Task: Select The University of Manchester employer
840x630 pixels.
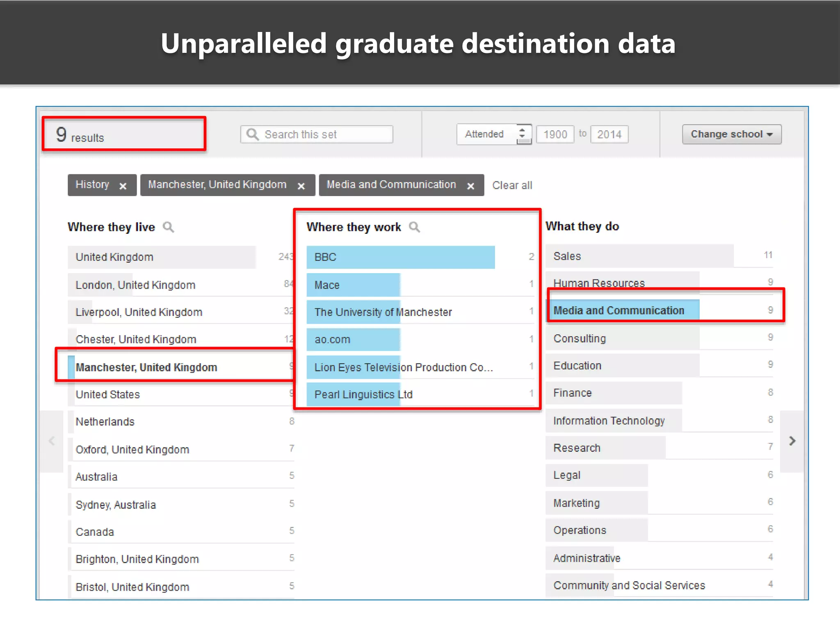Action: coord(420,312)
